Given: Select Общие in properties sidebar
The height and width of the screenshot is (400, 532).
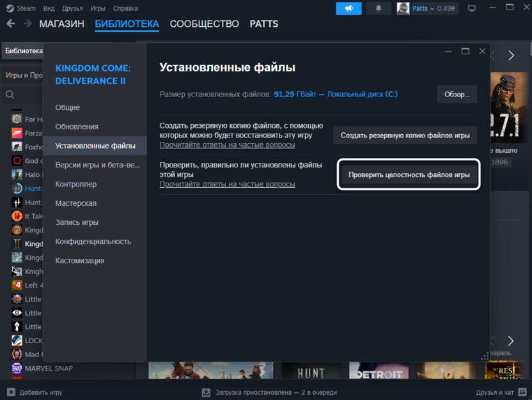Looking at the screenshot, I should pos(95,107).
